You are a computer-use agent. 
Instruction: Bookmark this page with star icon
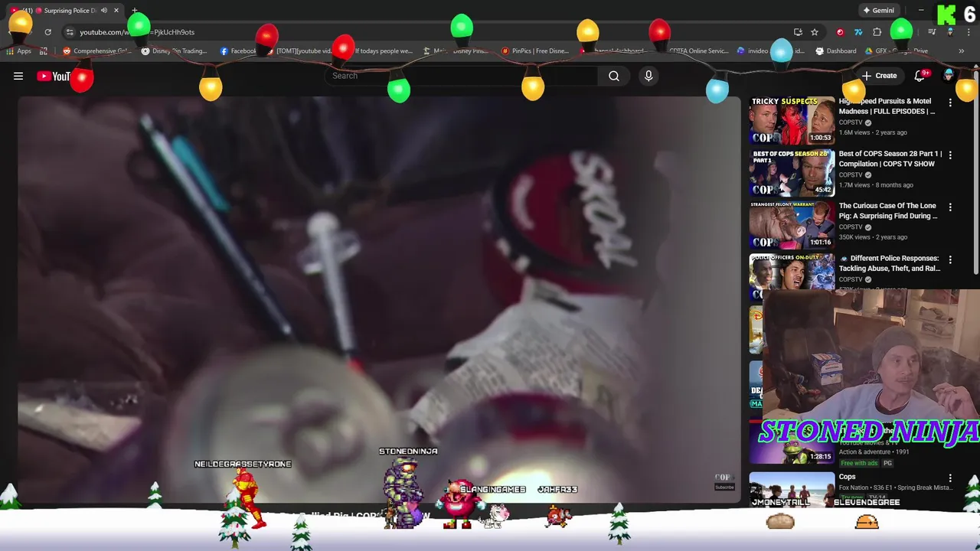pos(815,32)
